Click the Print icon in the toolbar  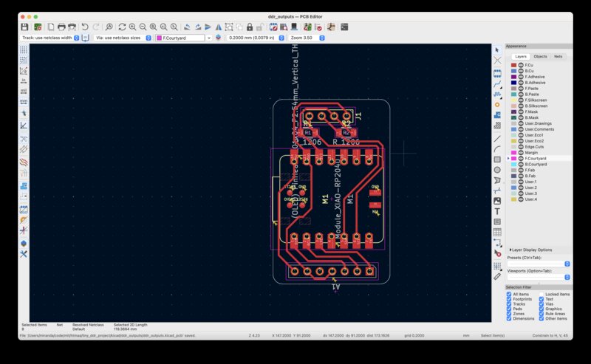tap(61, 27)
